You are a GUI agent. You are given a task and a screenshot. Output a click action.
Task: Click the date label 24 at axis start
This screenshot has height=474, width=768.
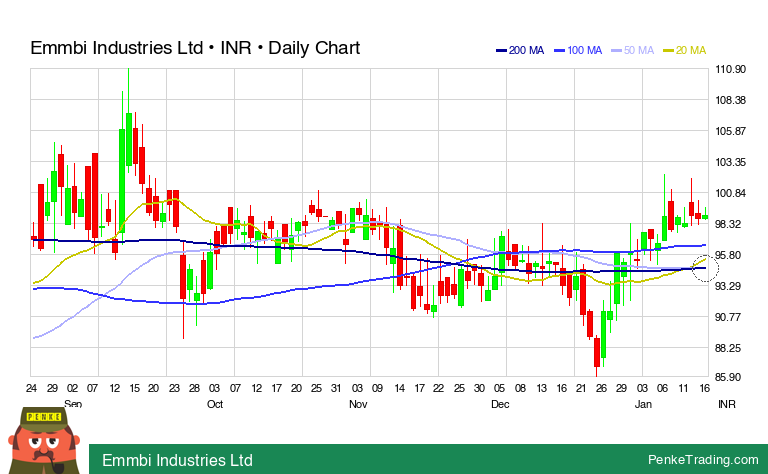(31, 388)
